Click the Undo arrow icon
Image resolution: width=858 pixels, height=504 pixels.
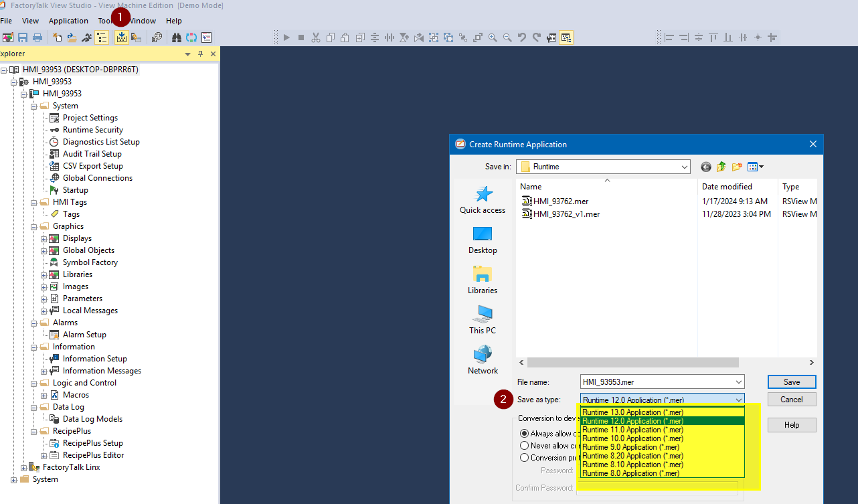tap(522, 37)
